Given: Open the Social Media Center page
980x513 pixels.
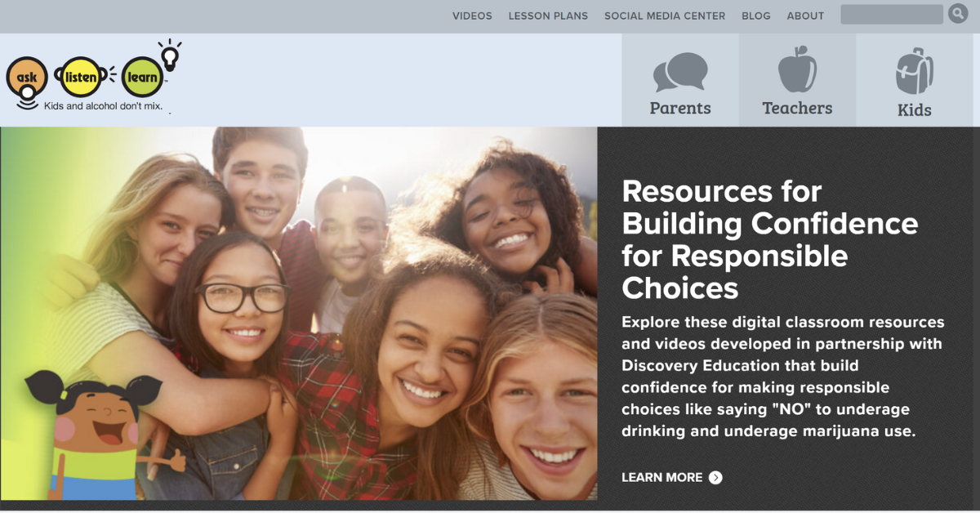Looking at the screenshot, I should point(665,16).
